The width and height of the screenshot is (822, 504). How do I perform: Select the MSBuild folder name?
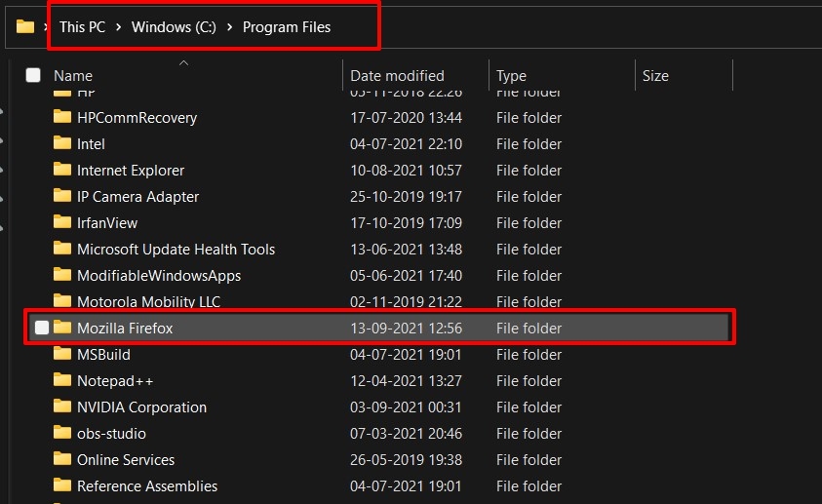point(103,355)
